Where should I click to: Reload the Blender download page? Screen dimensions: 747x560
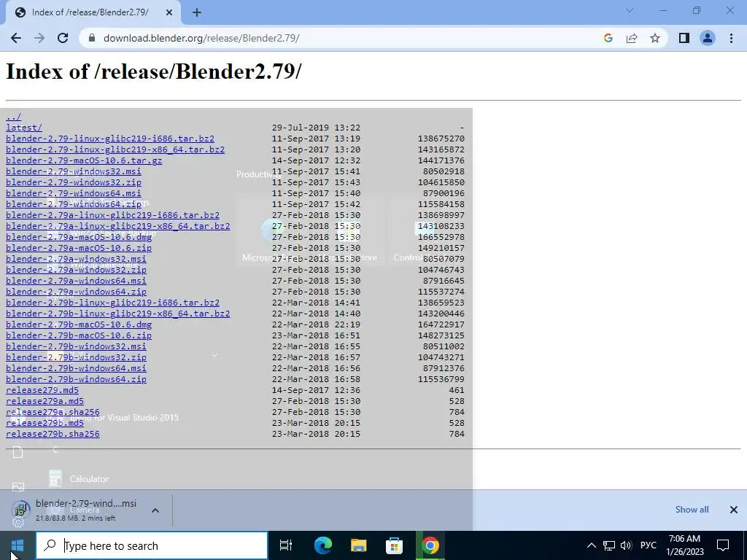[63, 38]
